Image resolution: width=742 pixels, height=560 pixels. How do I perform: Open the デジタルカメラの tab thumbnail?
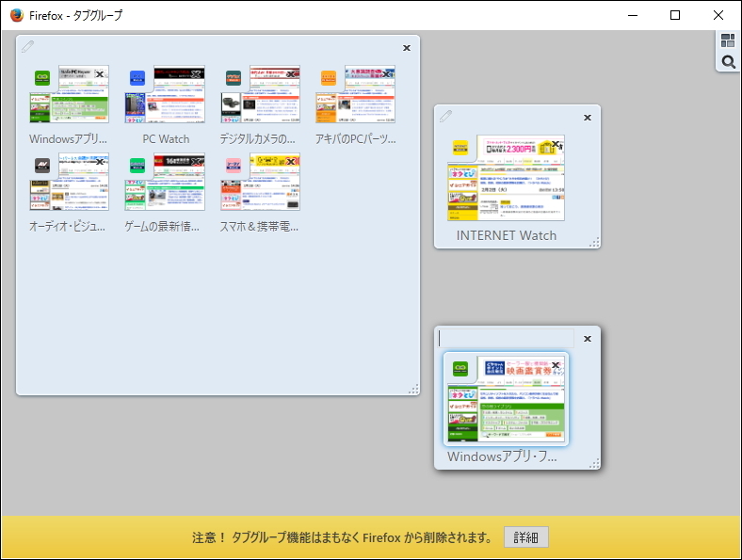(x=260, y=95)
